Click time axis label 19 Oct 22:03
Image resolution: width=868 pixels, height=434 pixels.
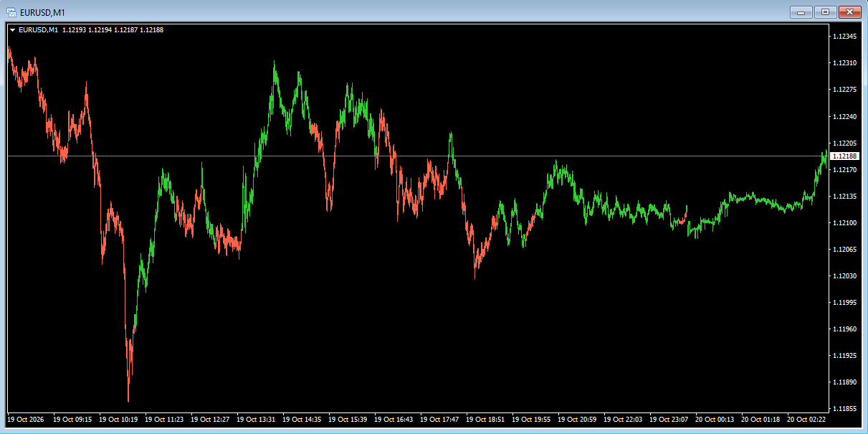coord(623,419)
